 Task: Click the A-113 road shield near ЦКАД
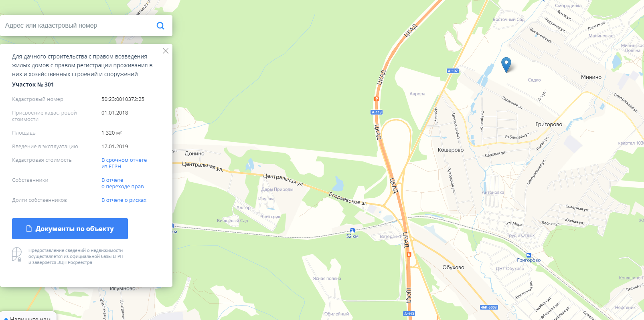click(377, 112)
